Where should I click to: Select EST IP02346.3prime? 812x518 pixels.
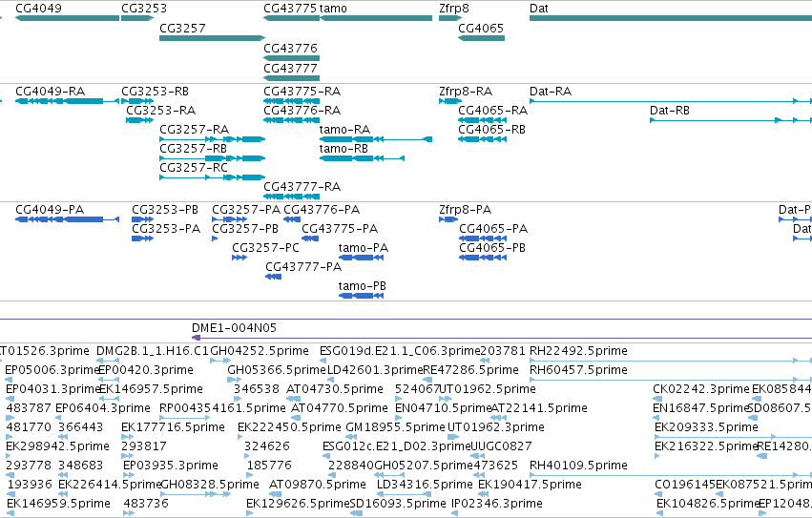[x=497, y=505]
